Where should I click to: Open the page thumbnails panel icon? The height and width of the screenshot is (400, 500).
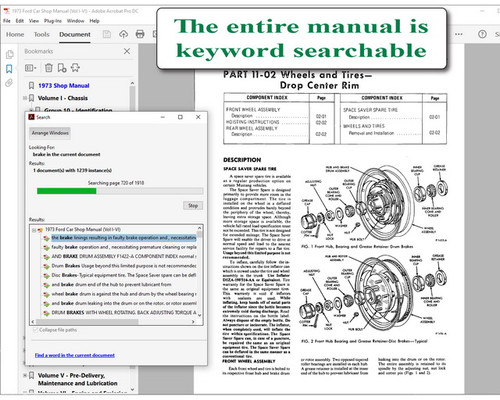click(x=9, y=54)
